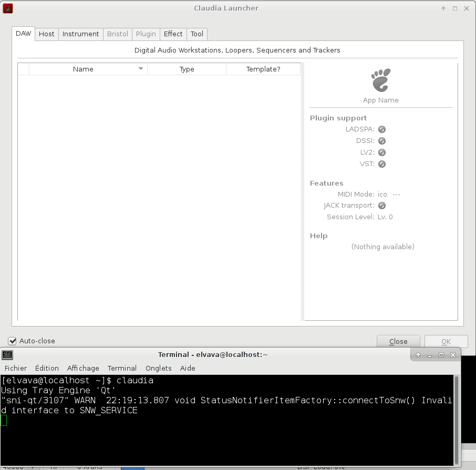Click the GNOME foot app icon

point(381,80)
